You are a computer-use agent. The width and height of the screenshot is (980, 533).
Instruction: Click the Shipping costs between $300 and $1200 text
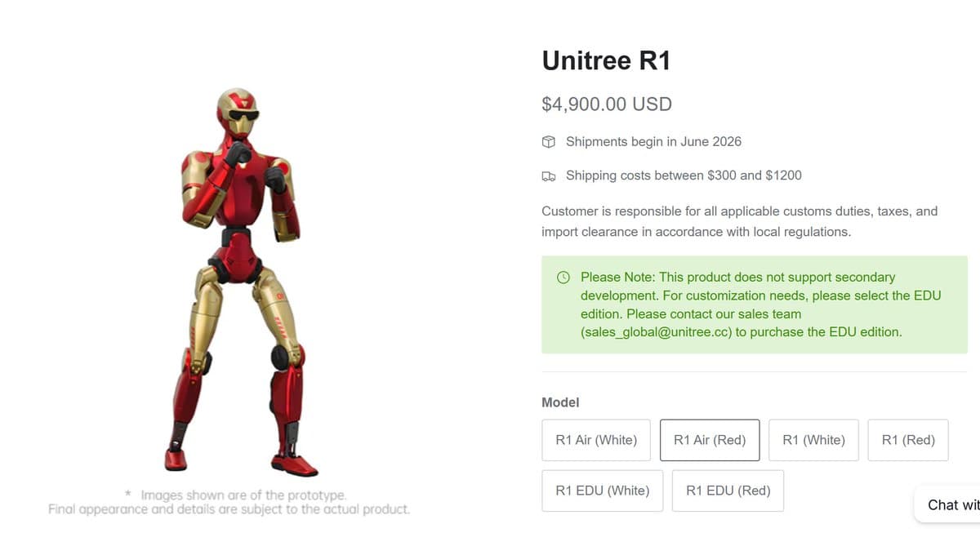coord(684,175)
